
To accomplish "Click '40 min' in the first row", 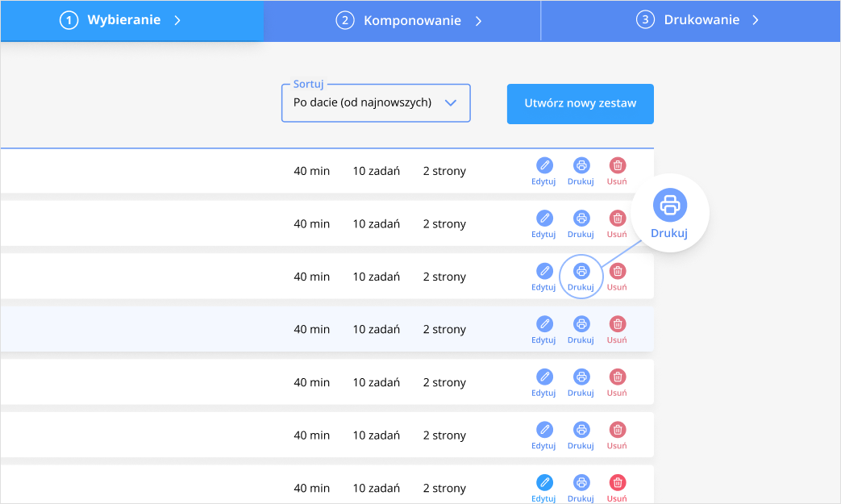I will point(311,171).
